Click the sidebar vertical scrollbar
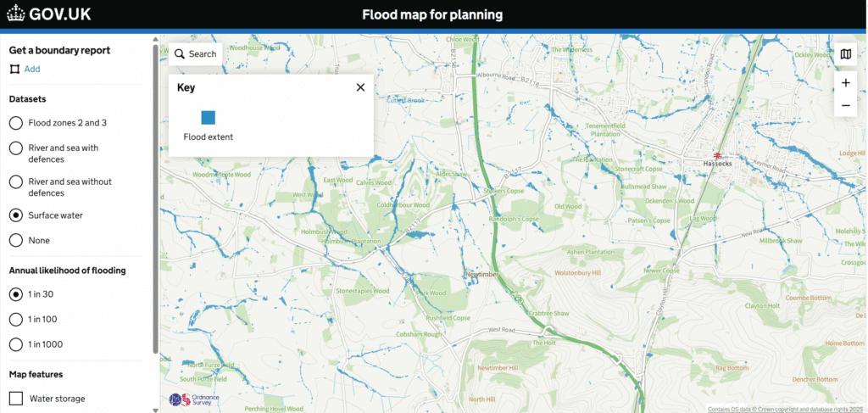The width and height of the screenshot is (868, 413). tap(155, 195)
